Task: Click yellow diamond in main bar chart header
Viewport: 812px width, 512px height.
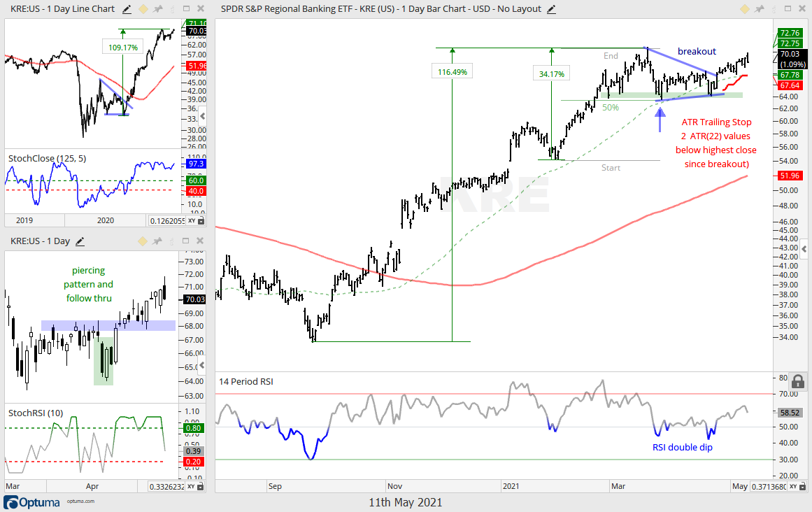Action: point(744,9)
